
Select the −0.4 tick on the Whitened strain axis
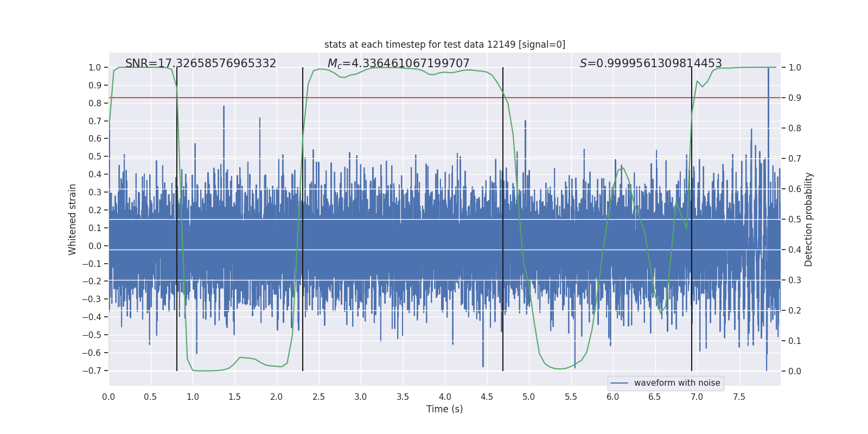pyautogui.click(x=92, y=317)
